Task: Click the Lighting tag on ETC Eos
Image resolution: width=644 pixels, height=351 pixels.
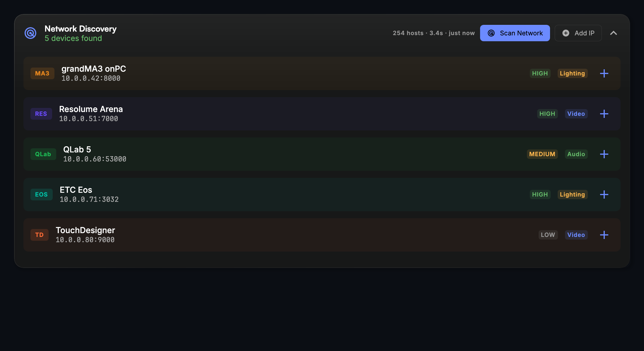Action: pos(573,195)
